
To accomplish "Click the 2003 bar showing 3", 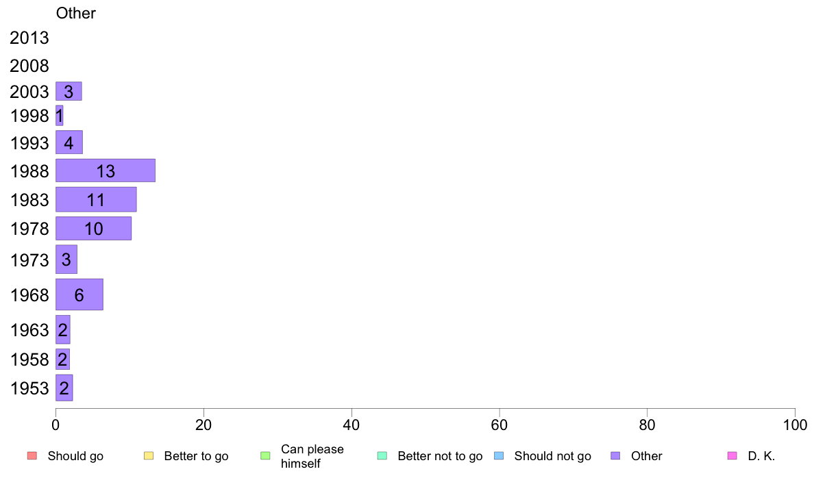I will pyautogui.click(x=69, y=91).
